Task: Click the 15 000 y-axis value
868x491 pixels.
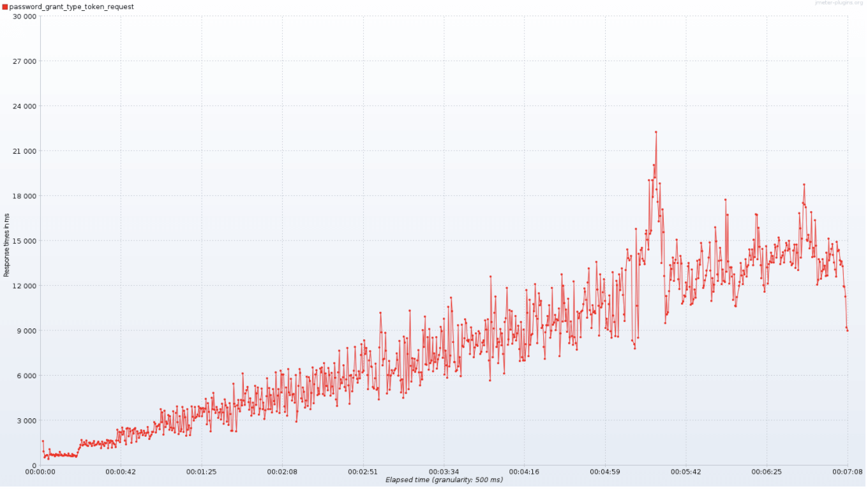Action: [25, 240]
